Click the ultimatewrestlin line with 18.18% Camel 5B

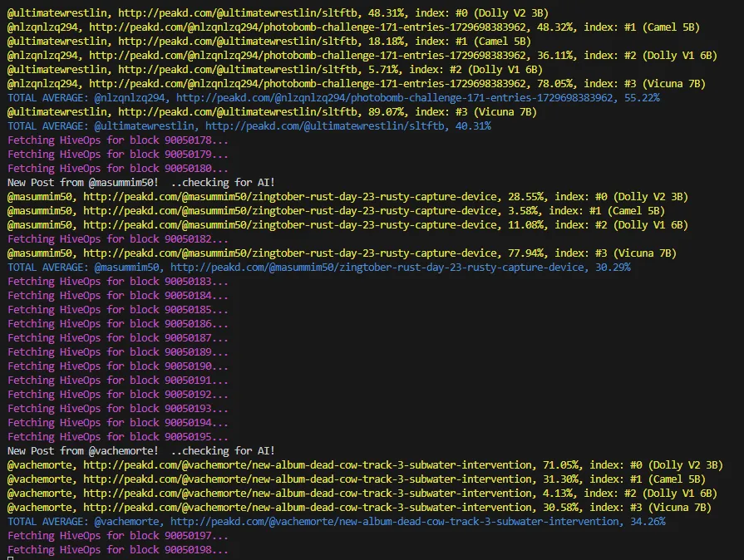point(269,42)
